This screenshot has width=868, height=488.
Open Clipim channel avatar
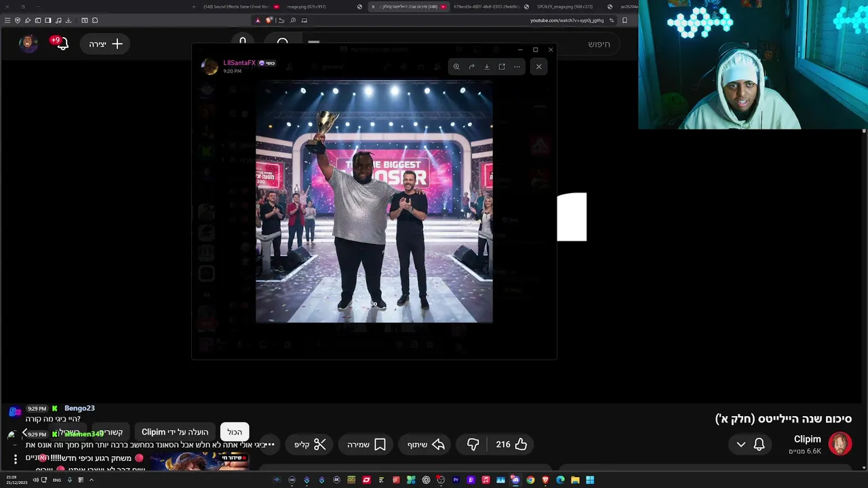[840, 444]
